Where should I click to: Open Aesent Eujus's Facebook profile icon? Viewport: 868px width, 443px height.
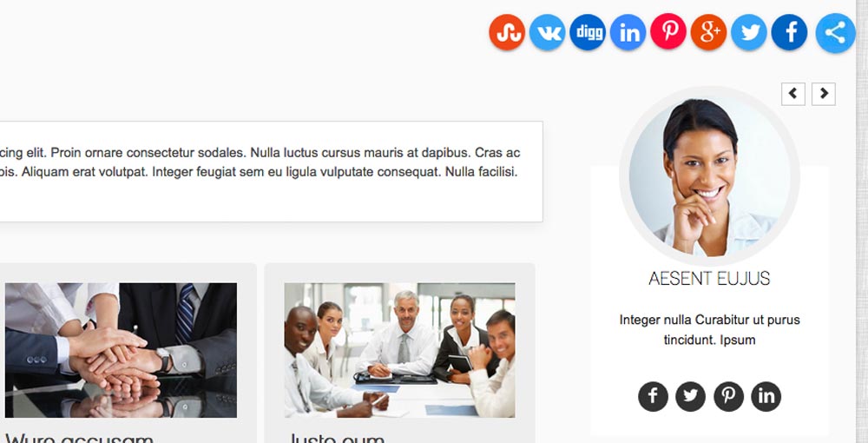coord(654,396)
